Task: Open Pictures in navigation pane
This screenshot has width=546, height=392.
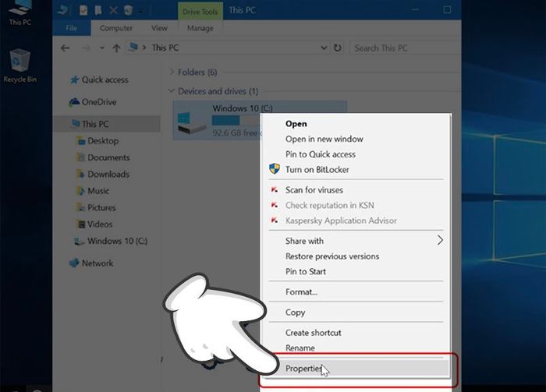Action: 101,207
